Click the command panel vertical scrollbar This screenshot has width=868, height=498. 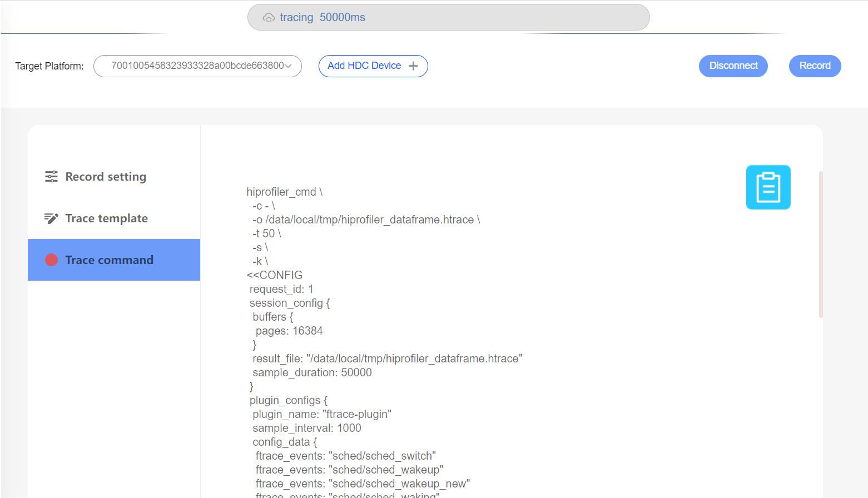821,245
